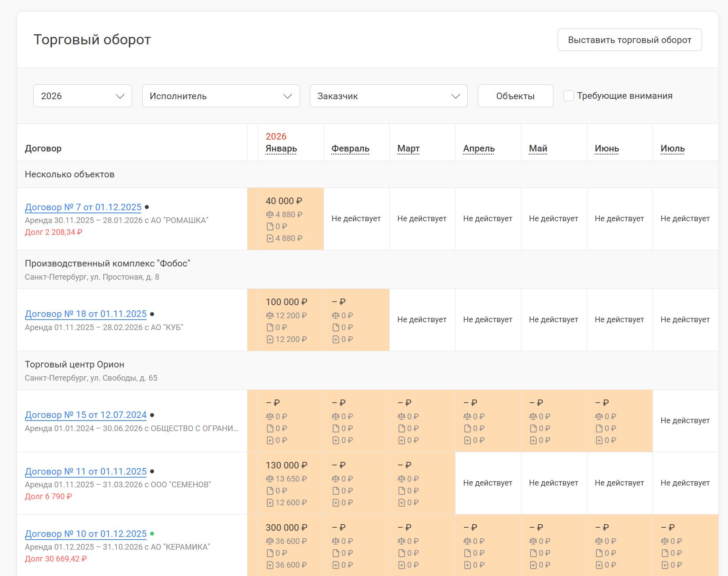Click document-plus icon in Договор № 18 February cell
The image size is (728, 576).
pyautogui.click(x=336, y=339)
